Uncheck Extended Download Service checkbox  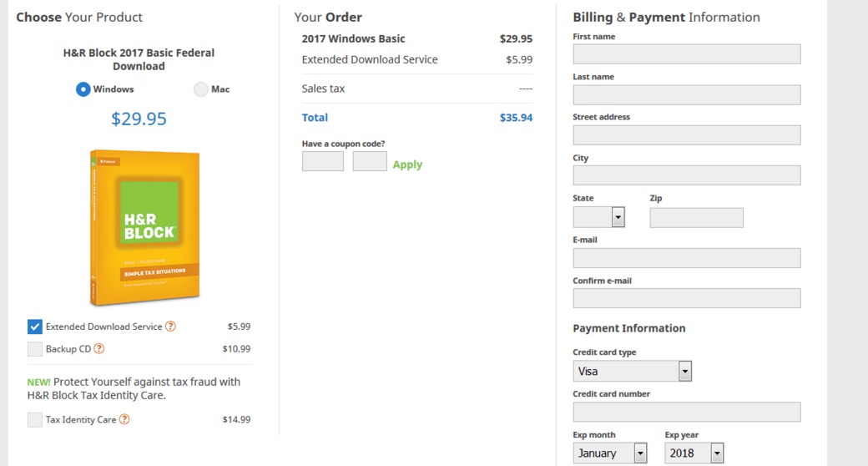tap(35, 327)
